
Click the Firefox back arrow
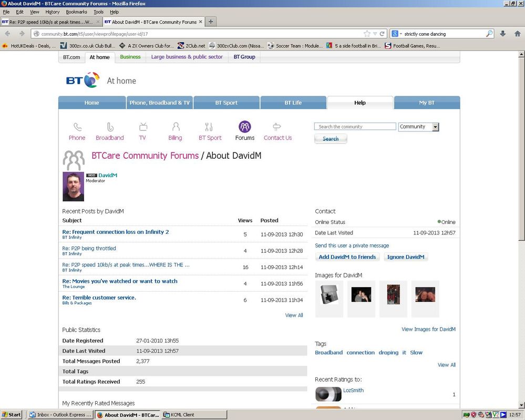click(8, 34)
